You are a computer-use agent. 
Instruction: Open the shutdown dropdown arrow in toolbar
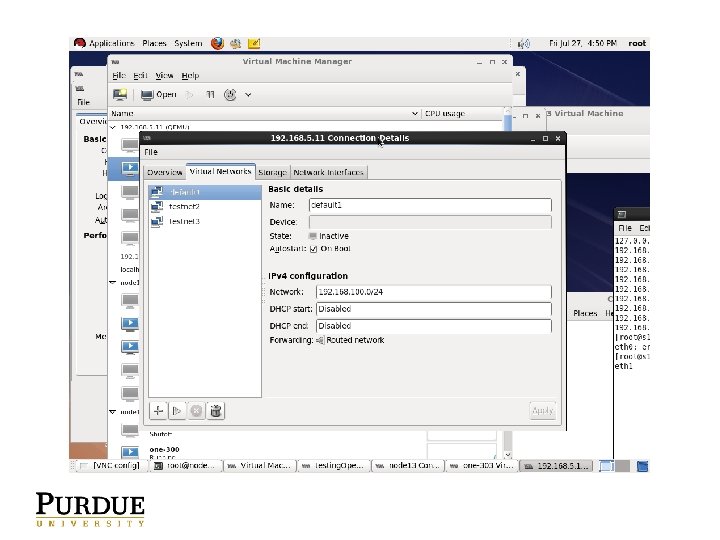tap(248, 95)
